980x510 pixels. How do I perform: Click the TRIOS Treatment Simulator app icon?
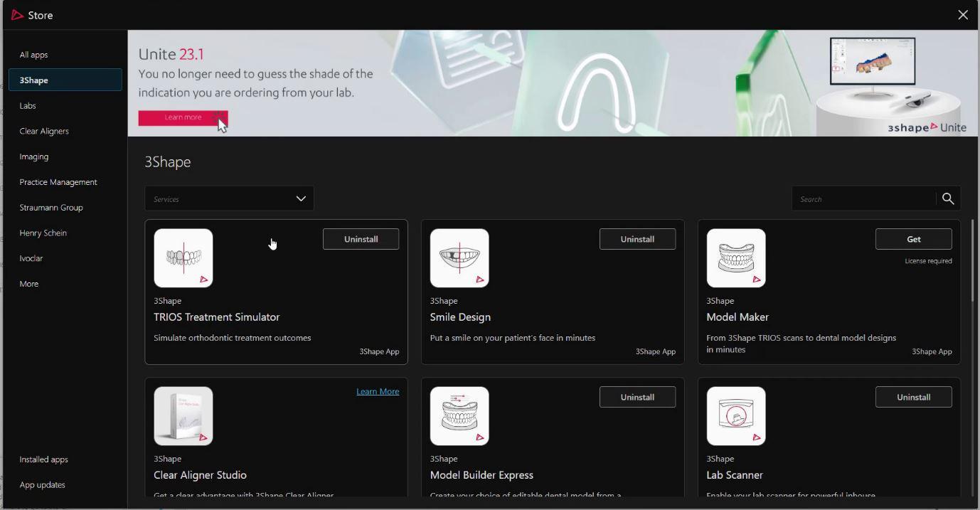(x=183, y=258)
